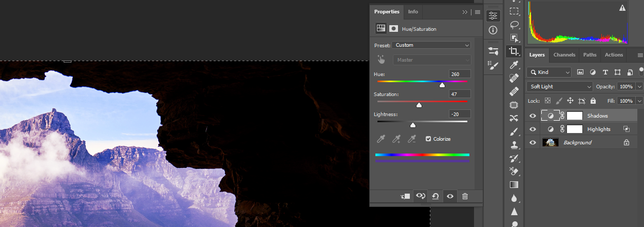Clip adjustment to layer below
Screen dimensions: 644x227
(x=405, y=196)
